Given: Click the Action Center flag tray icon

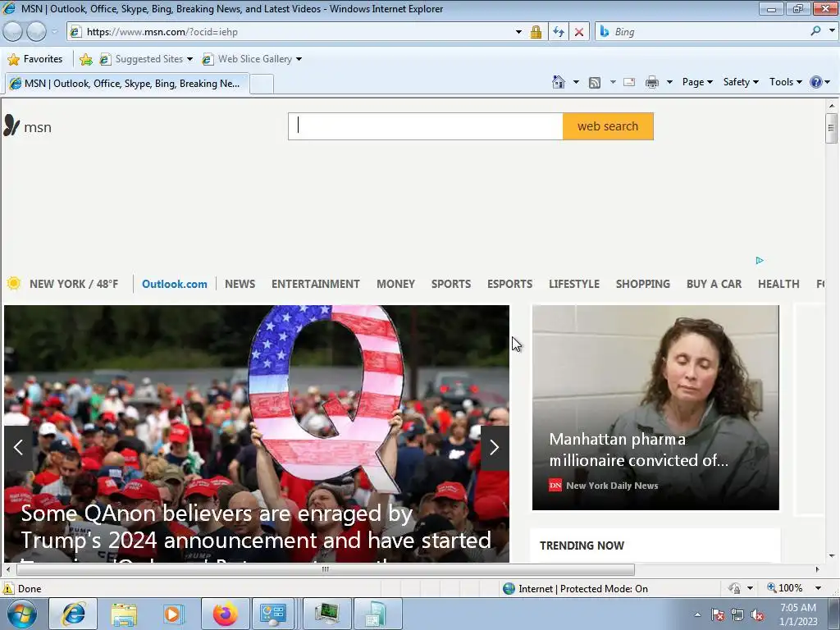Looking at the screenshot, I should [x=718, y=615].
